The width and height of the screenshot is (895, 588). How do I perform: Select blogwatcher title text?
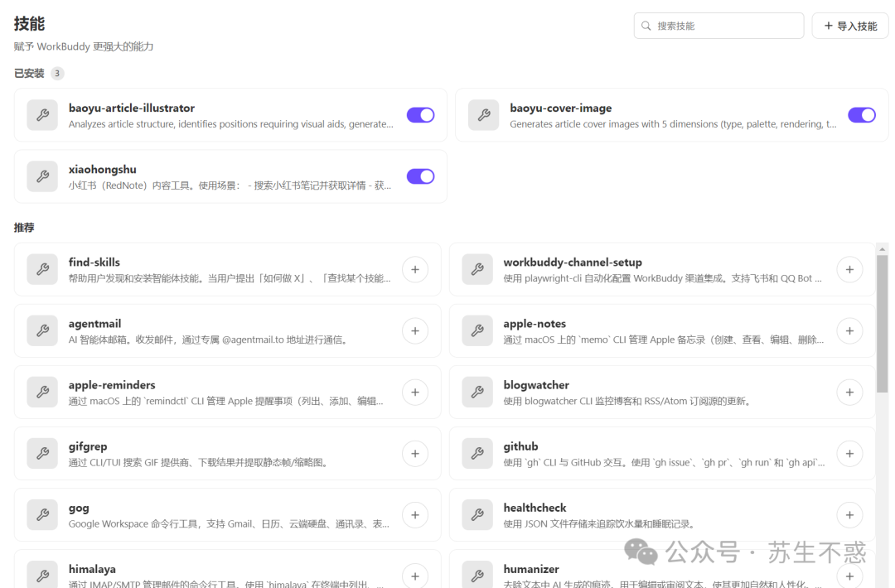536,385
